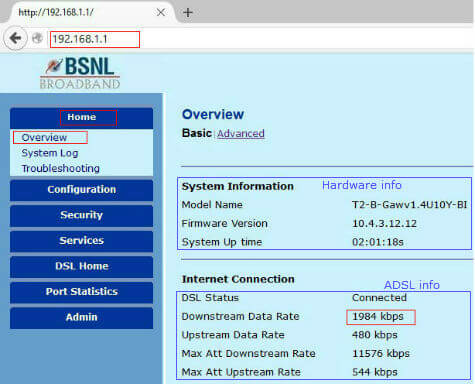Expand the Configuration menu
Image resolution: width=475 pixels, height=384 pixels.
click(x=81, y=190)
